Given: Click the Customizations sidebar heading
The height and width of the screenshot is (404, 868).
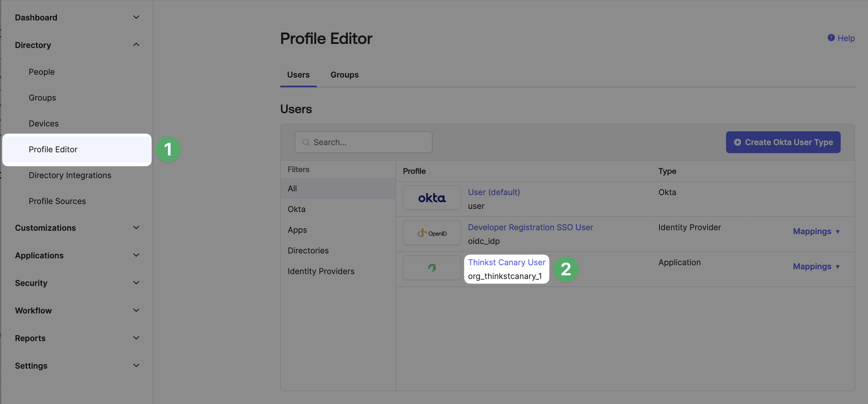Looking at the screenshot, I should click(45, 228).
